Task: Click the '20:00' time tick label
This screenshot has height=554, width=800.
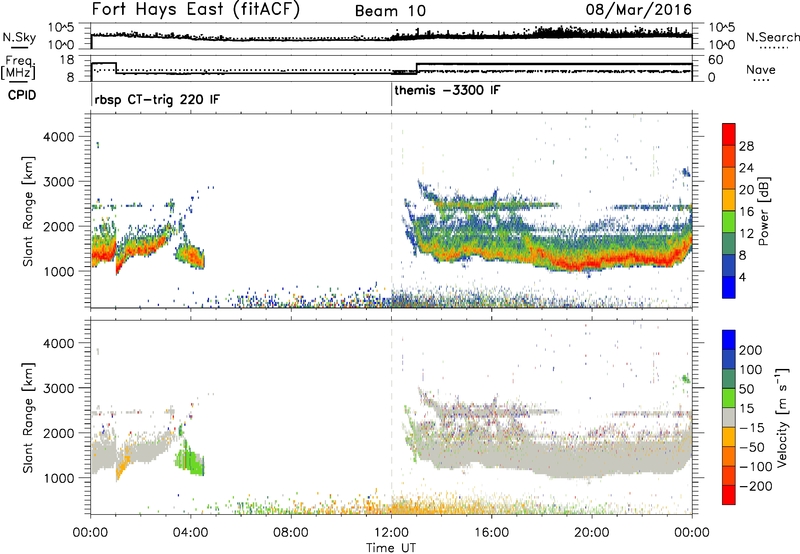Action: [592, 532]
